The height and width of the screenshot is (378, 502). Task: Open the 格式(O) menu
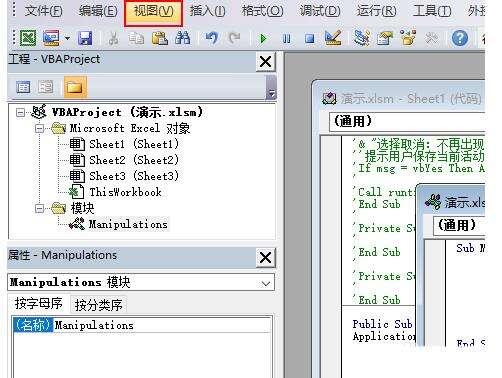262,11
